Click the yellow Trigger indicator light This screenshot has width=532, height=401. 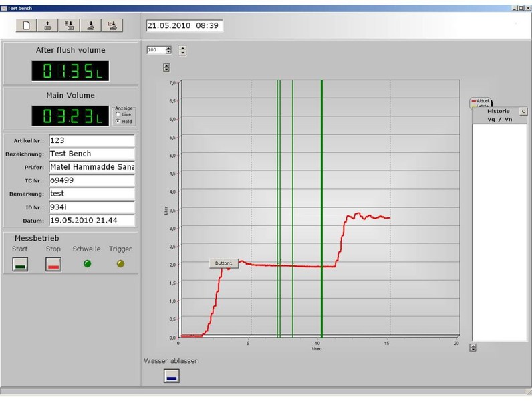point(120,263)
